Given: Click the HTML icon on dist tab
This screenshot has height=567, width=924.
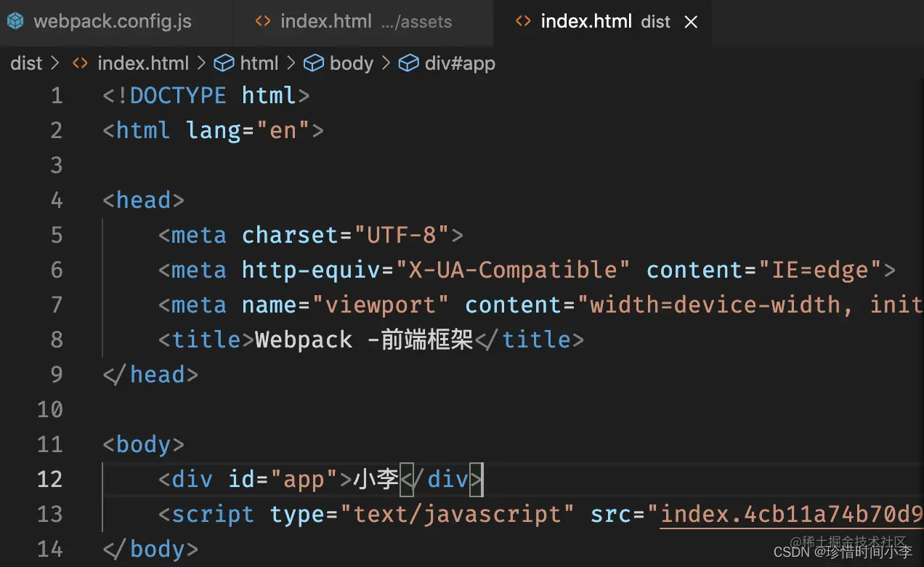Looking at the screenshot, I should (x=523, y=22).
